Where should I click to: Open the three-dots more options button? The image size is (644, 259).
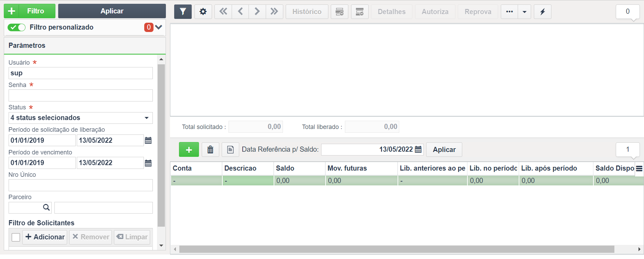pos(509,12)
